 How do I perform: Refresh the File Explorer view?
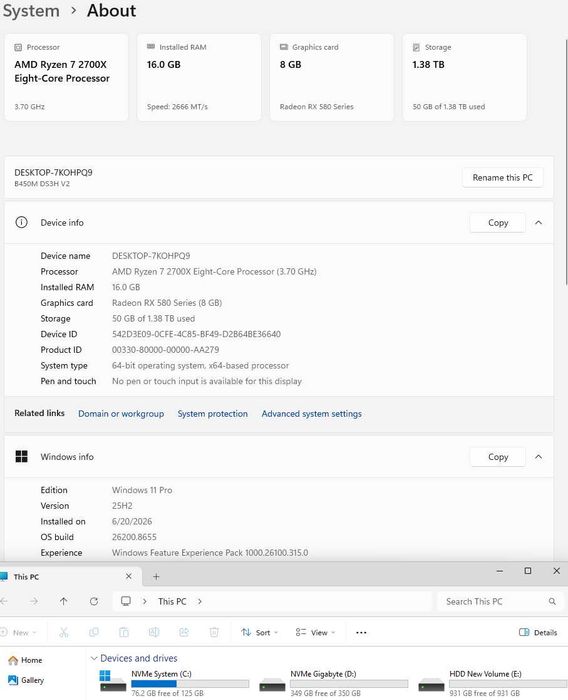tap(94, 602)
